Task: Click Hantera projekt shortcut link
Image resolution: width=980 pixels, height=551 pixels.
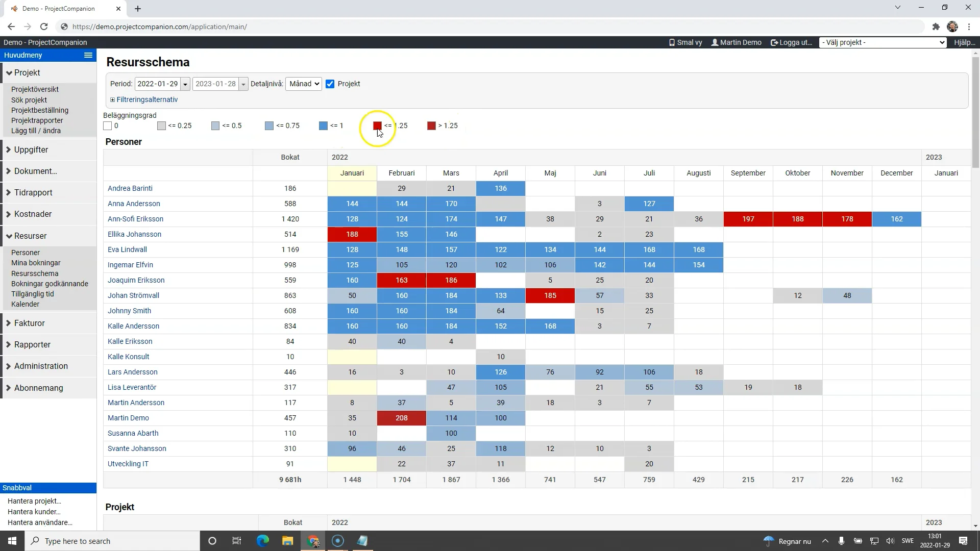Action: (x=34, y=501)
